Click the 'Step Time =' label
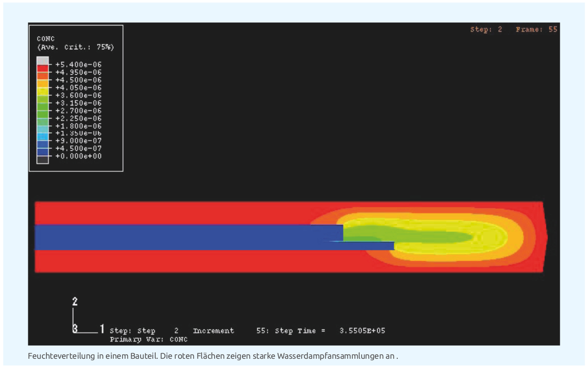 pyautogui.click(x=300, y=331)
